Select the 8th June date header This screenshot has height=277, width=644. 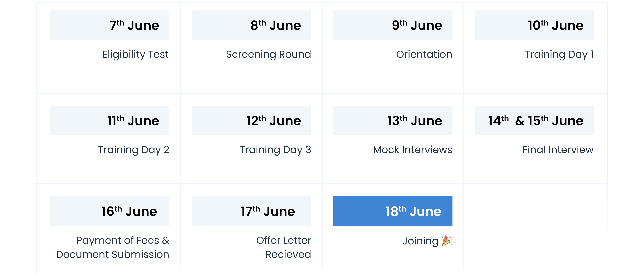[x=252, y=25]
